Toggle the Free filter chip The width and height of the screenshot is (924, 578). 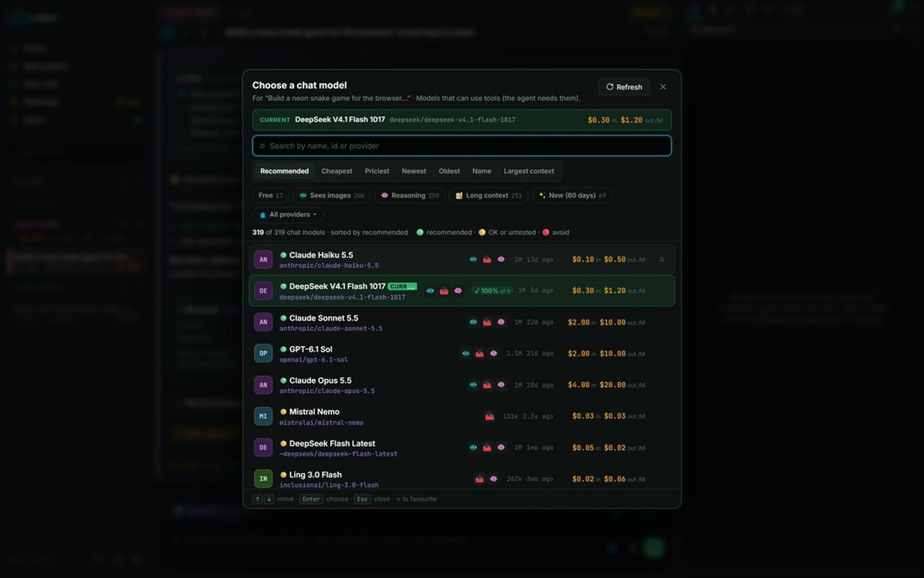click(271, 195)
